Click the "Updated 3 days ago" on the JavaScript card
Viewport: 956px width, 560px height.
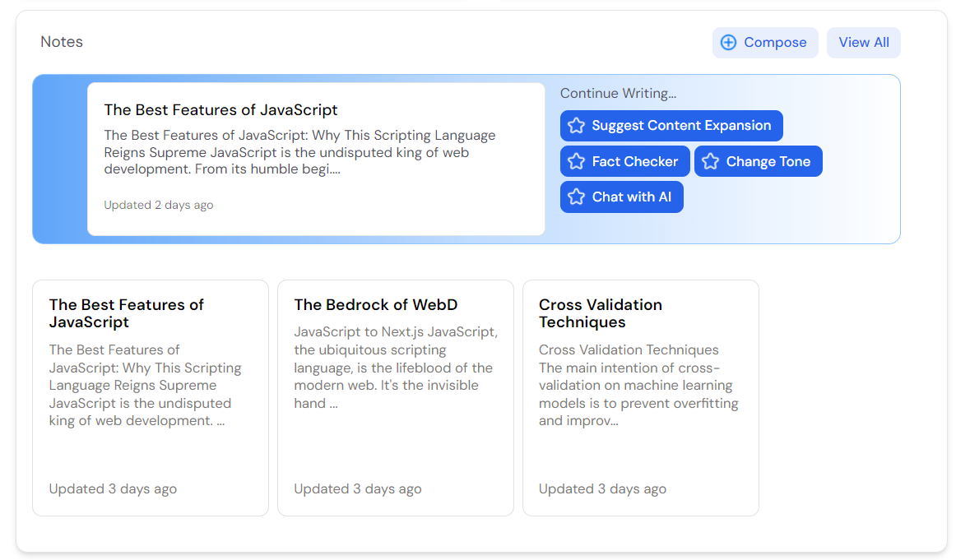[113, 488]
